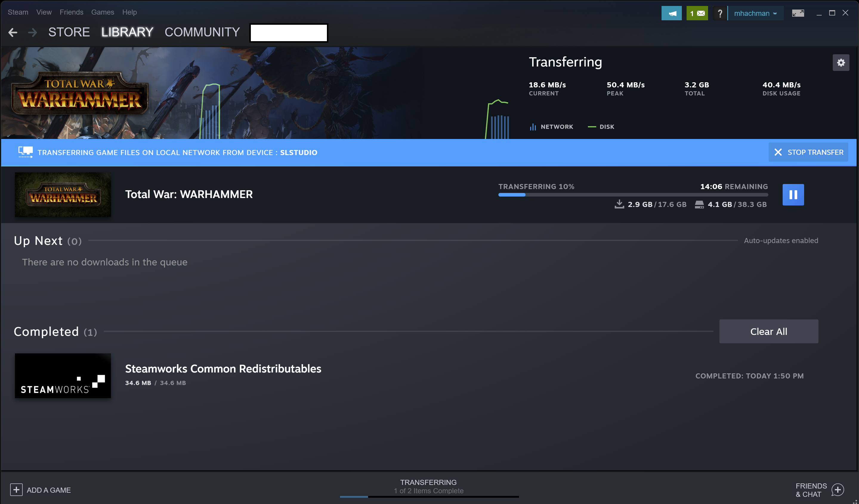The image size is (859, 504).
Task: Click the Steam settings gear icon
Action: coord(841,62)
